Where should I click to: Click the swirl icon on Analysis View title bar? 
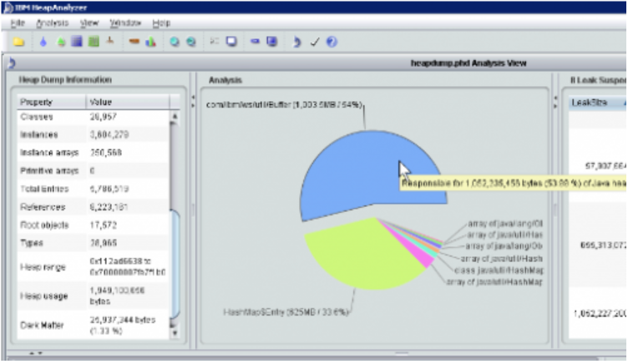(x=12, y=63)
